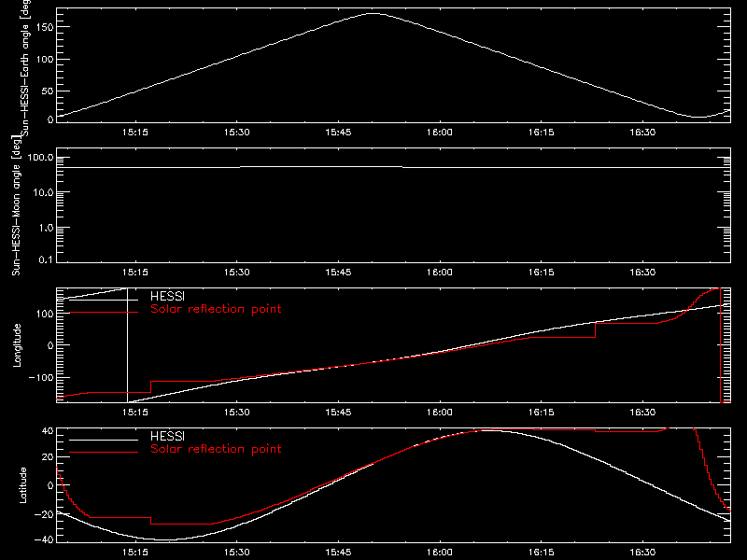This screenshot has width=747, height=560.
Task: Click the 'HESSI' legend label in Latitude plot
Action: (167, 436)
